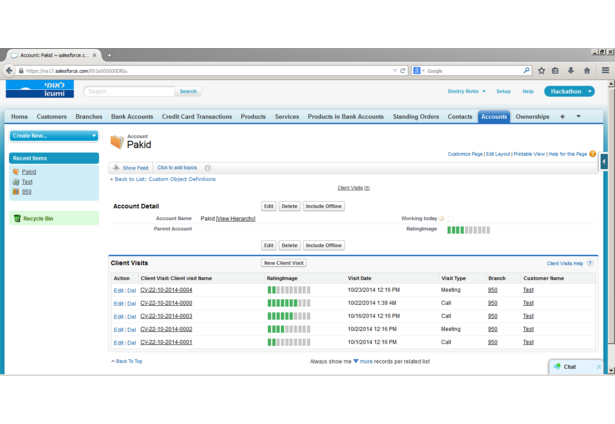Click the topics info icon
This screenshot has height=424, width=615.
click(x=207, y=168)
